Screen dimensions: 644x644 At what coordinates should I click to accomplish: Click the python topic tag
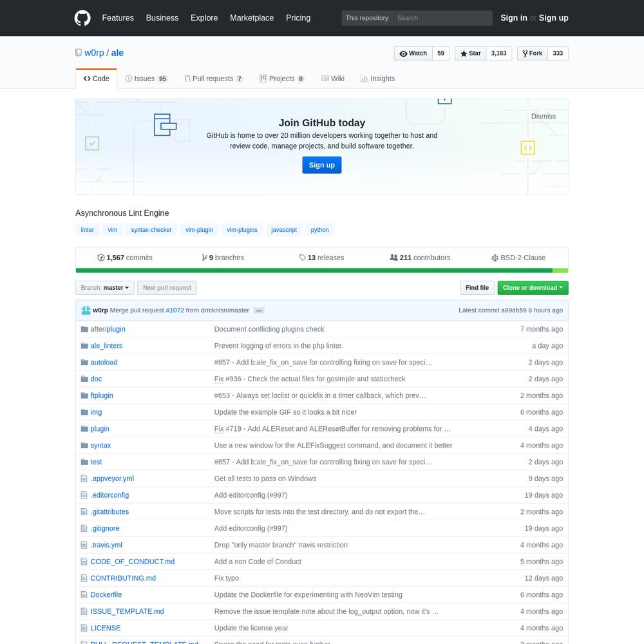pos(319,230)
